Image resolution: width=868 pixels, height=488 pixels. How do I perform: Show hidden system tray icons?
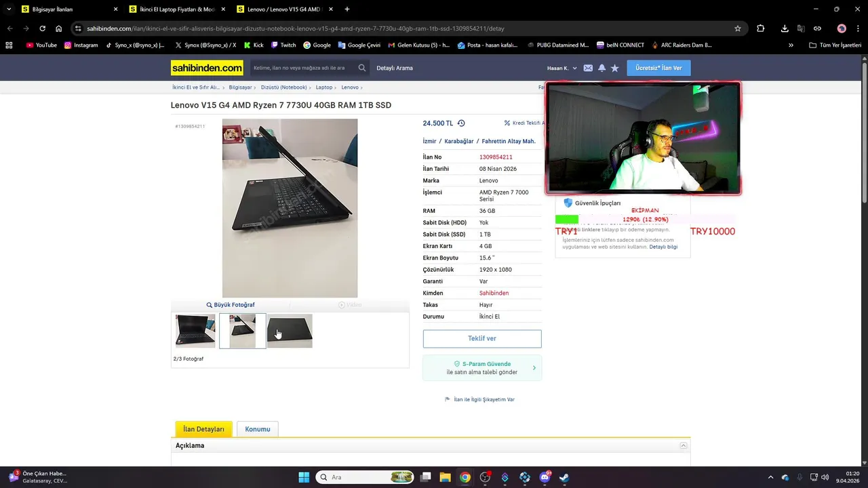pyautogui.click(x=770, y=477)
